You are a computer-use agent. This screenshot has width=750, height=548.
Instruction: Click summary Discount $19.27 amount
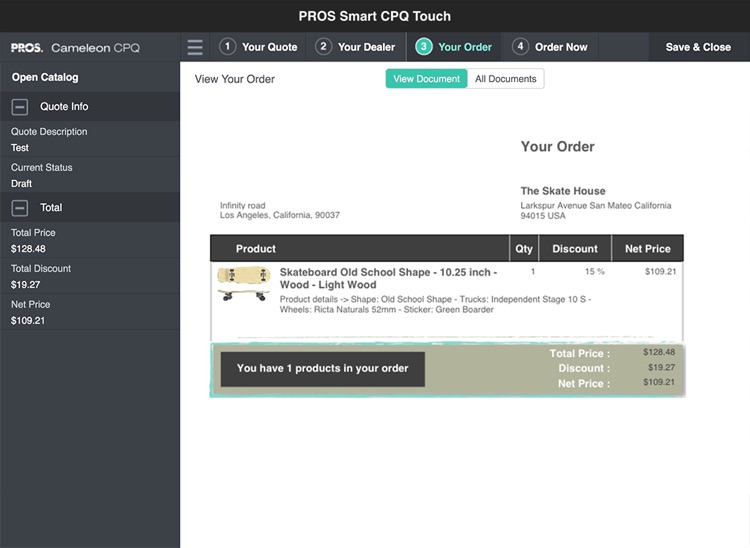[662, 368]
